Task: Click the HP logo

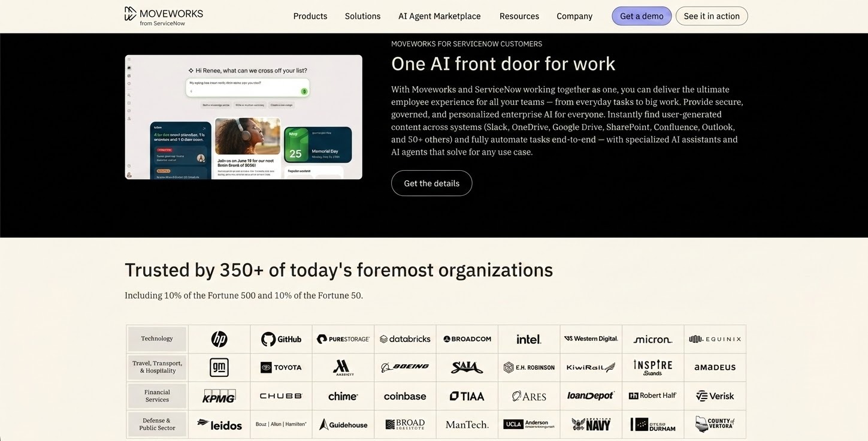Action: tap(219, 339)
